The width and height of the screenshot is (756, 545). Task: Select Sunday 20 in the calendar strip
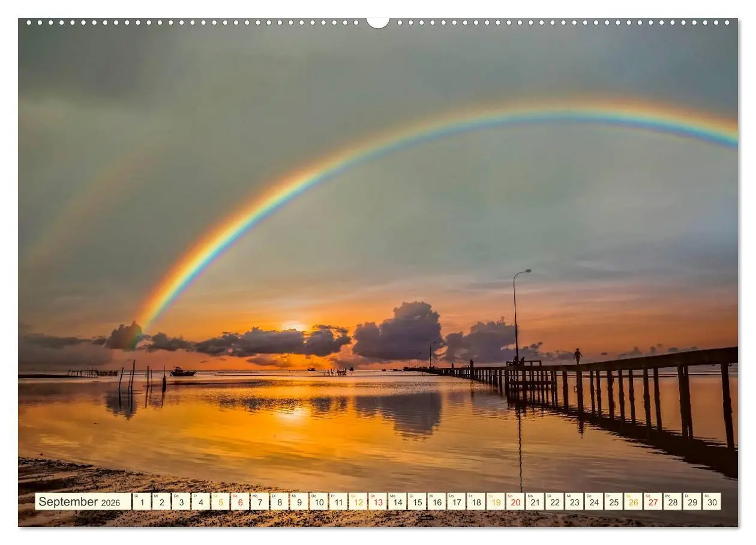(x=515, y=502)
